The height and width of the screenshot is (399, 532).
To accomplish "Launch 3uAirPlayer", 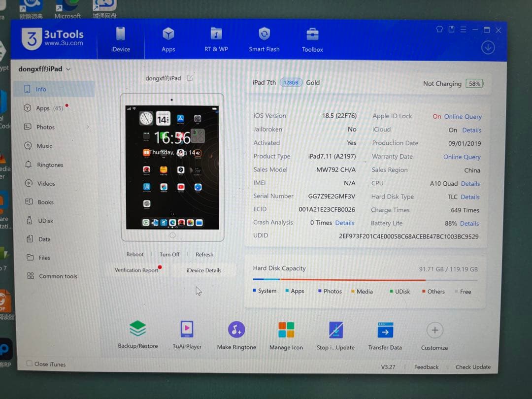I will point(187,335).
